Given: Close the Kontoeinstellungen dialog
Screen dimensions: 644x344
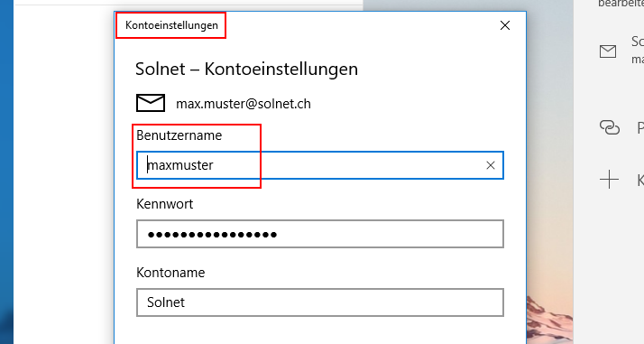Looking at the screenshot, I should click(505, 25).
